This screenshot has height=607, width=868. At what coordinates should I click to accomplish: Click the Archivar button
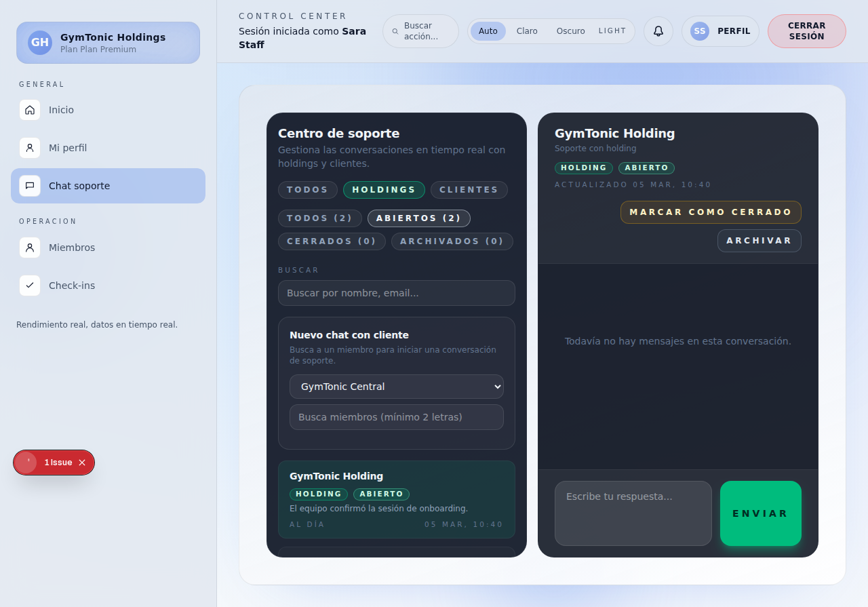pyautogui.click(x=759, y=241)
